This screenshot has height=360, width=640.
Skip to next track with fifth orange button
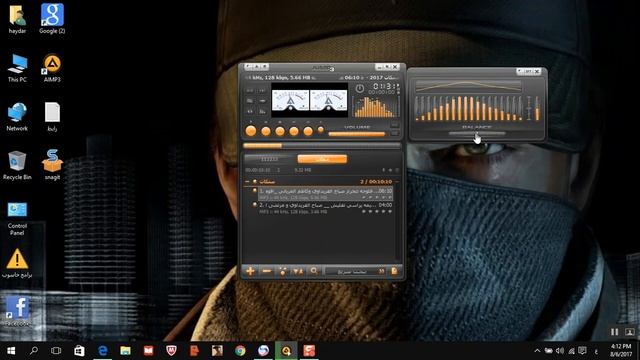pos(308,131)
